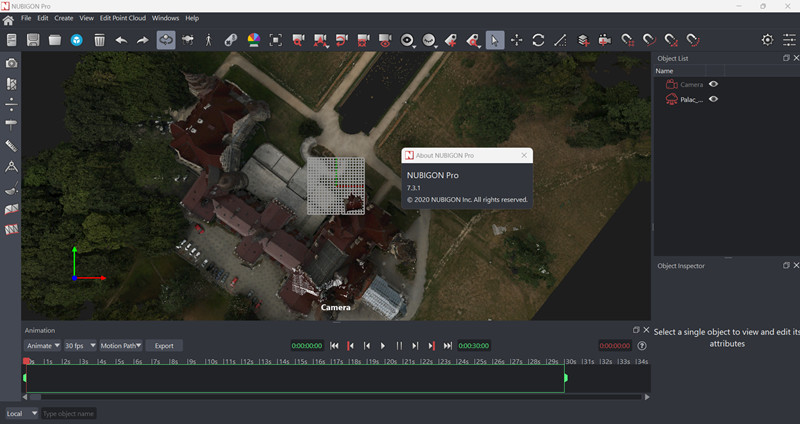This screenshot has height=424, width=800.
Task: Click the home icon beside the File menu
Action: (x=8, y=21)
